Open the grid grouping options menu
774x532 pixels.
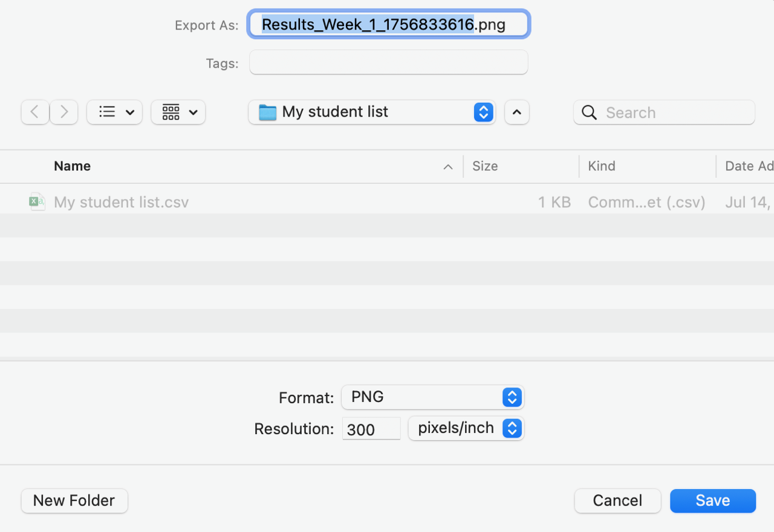tap(178, 112)
